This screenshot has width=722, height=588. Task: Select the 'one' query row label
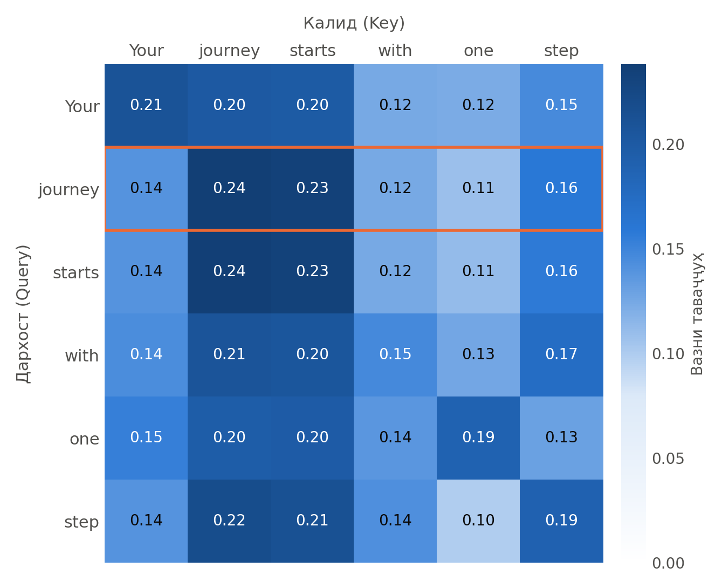point(84,439)
